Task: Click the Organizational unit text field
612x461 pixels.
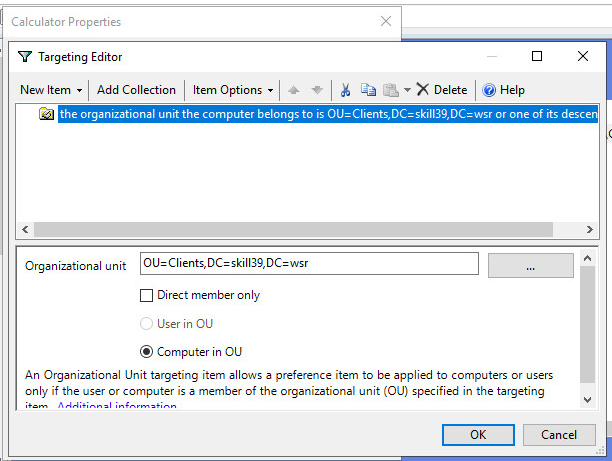Action: coord(309,263)
